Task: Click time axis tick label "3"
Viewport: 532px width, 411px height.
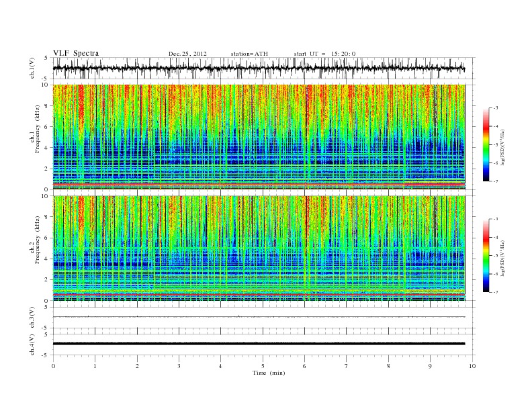Action: click(179, 366)
